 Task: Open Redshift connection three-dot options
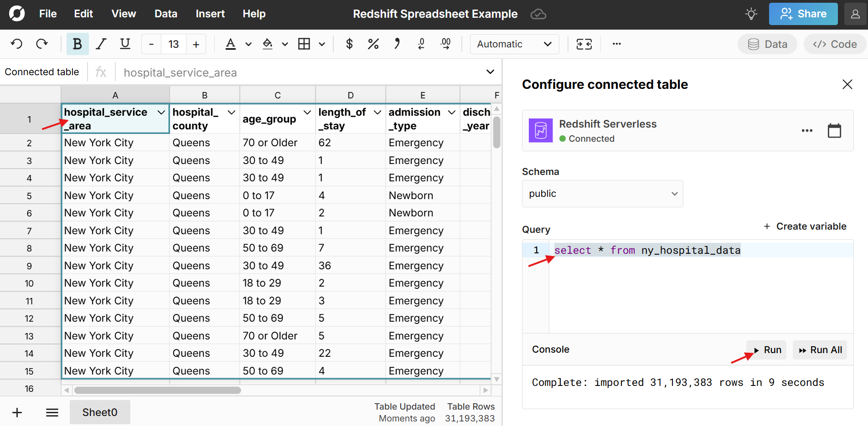807,131
